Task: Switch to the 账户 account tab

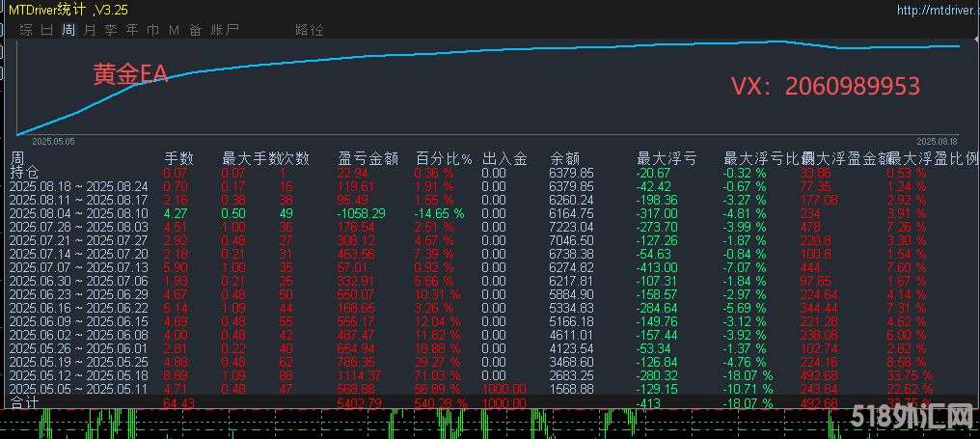Action: point(225,30)
